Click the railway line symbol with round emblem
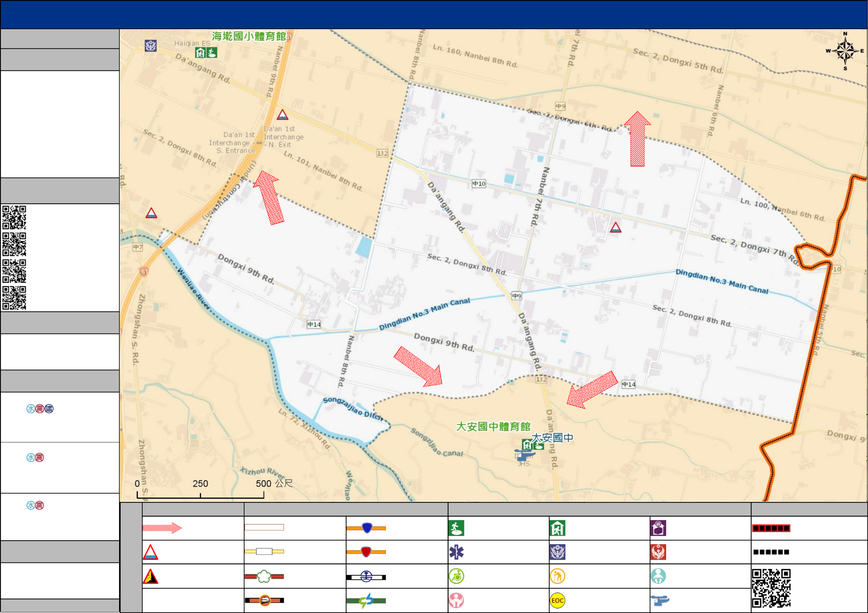The height and width of the screenshot is (613, 868). pyautogui.click(x=366, y=577)
